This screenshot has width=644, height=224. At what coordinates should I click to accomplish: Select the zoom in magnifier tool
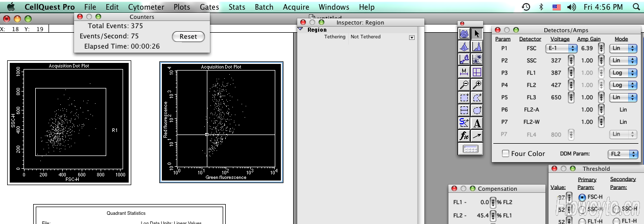coord(477,85)
